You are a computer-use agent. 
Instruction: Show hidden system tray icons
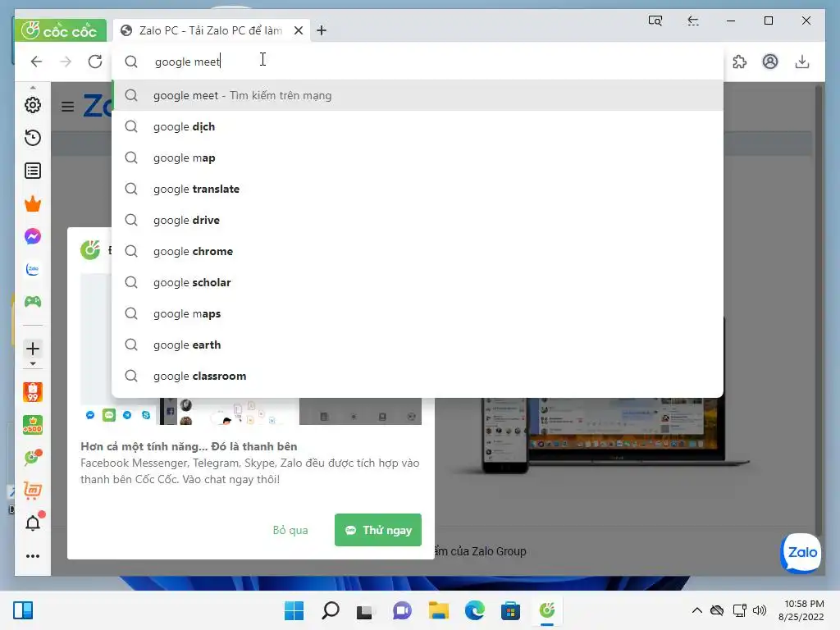(x=697, y=610)
